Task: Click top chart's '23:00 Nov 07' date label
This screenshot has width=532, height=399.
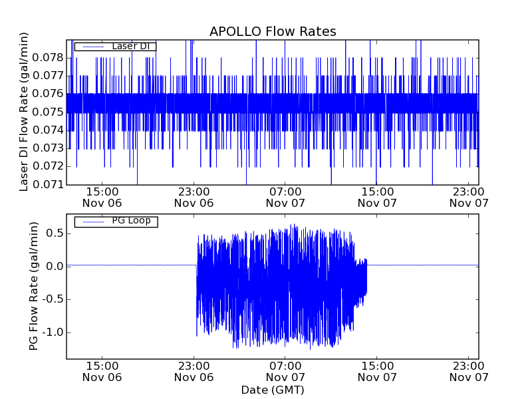Action: pyautogui.click(x=469, y=198)
